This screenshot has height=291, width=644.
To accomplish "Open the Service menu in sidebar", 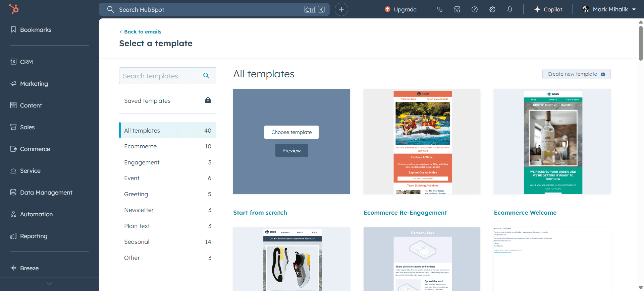I will click(x=26, y=171).
